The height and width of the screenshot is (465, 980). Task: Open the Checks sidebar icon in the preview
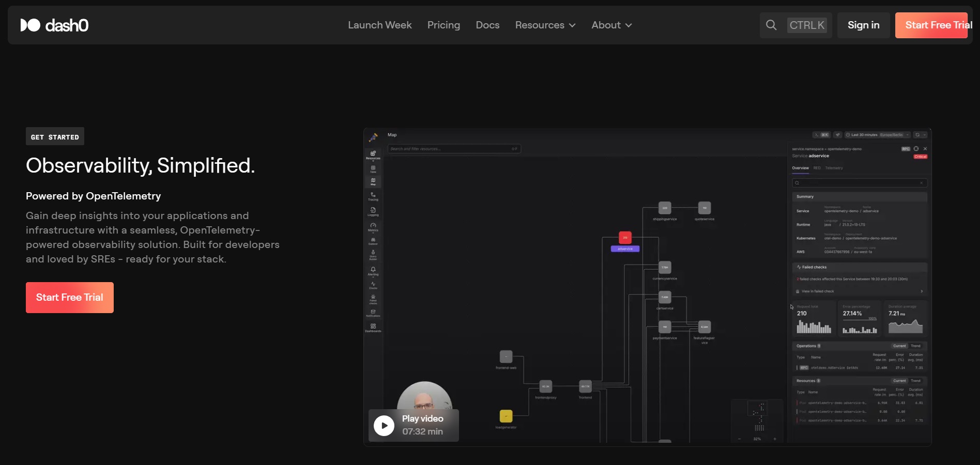click(x=373, y=285)
